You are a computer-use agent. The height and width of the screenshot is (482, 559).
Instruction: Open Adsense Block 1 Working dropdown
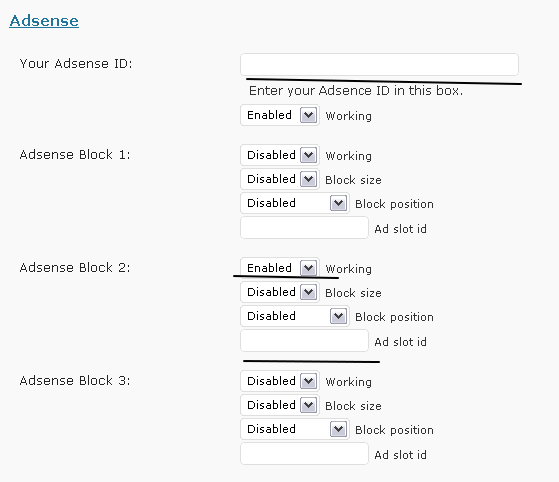pyautogui.click(x=280, y=155)
